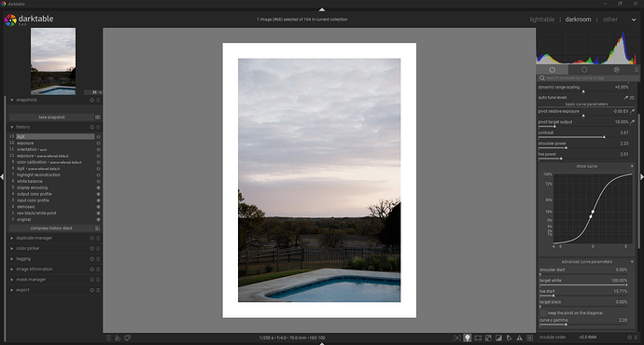Toggle guide lines grid icon
The image size is (644, 345).
pos(530,338)
